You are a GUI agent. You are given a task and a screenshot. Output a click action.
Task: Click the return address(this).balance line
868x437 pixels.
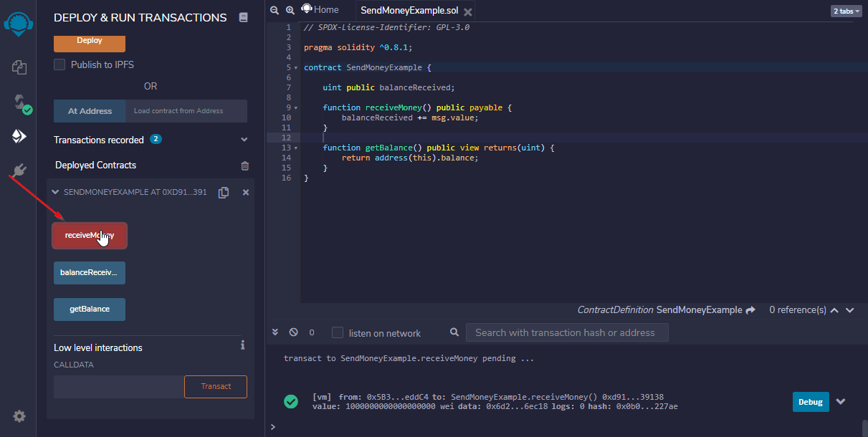[410, 158]
